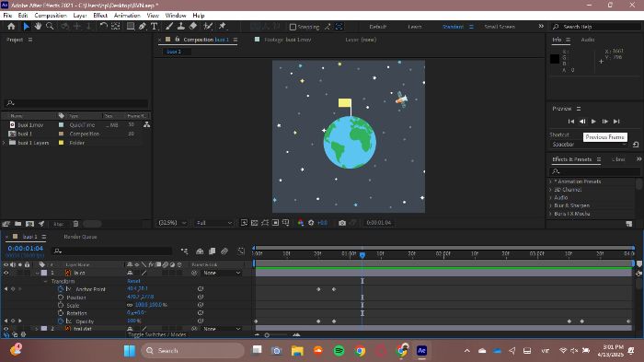This screenshot has height=362, width=644.
Task: Click the Take Snapshot camera icon
Action: (x=342, y=223)
